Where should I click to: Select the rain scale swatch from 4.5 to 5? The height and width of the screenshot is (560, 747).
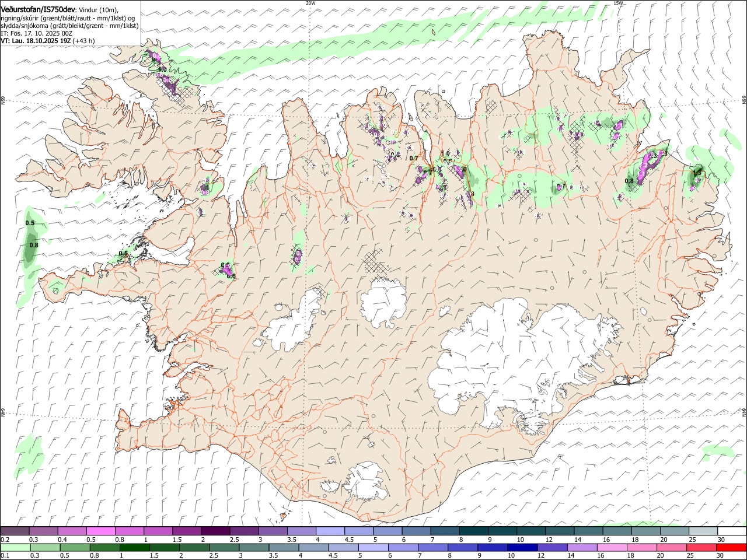[344, 548]
